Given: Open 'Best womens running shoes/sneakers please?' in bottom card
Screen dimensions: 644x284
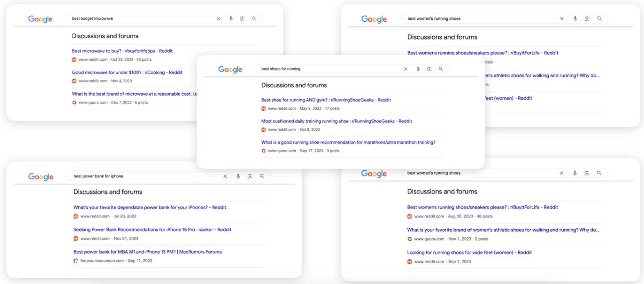Looking at the screenshot, I should click(x=482, y=207).
